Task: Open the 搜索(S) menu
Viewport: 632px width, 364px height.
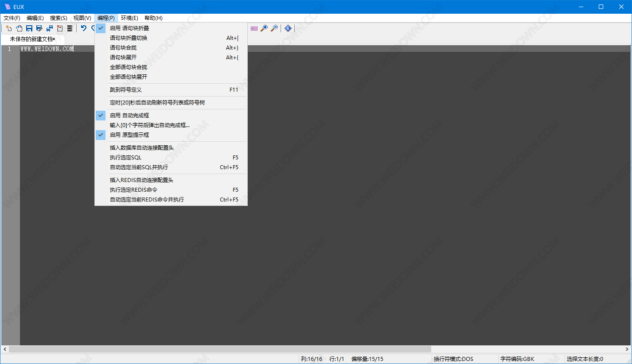Action: (x=59, y=18)
